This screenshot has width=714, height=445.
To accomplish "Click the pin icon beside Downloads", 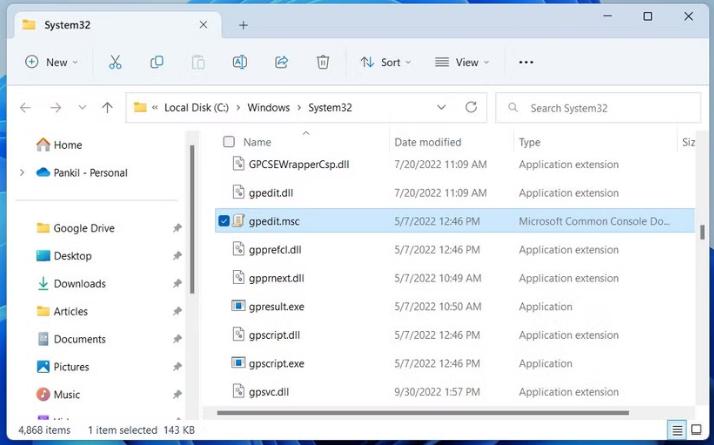I will tap(177, 284).
